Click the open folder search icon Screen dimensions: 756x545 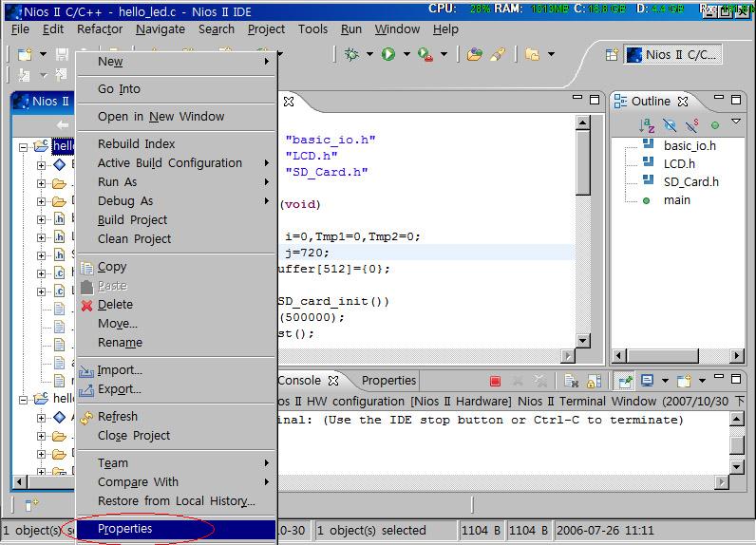coord(475,54)
